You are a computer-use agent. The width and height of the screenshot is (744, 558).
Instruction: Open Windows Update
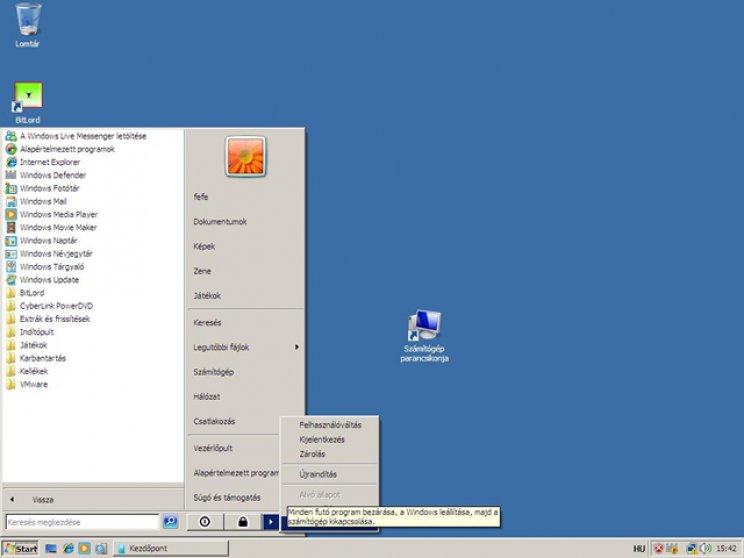point(49,279)
